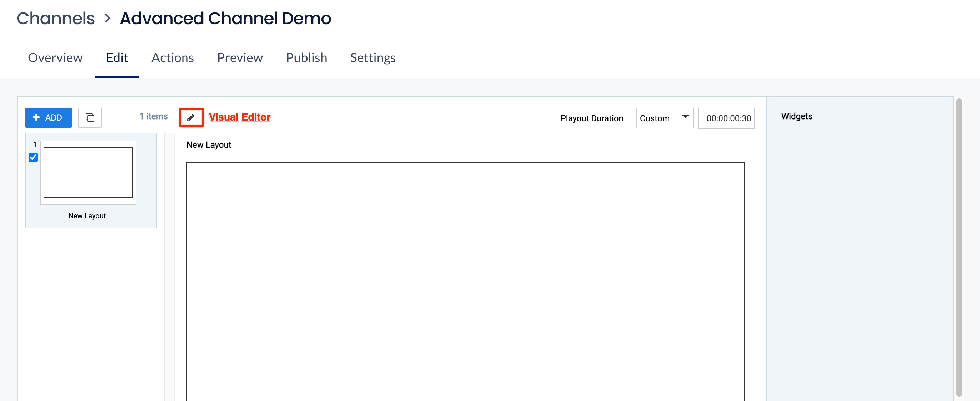This screenshot has width=980, height=401.
Task: Open the Preview tab
Action: tap(240, 58)
